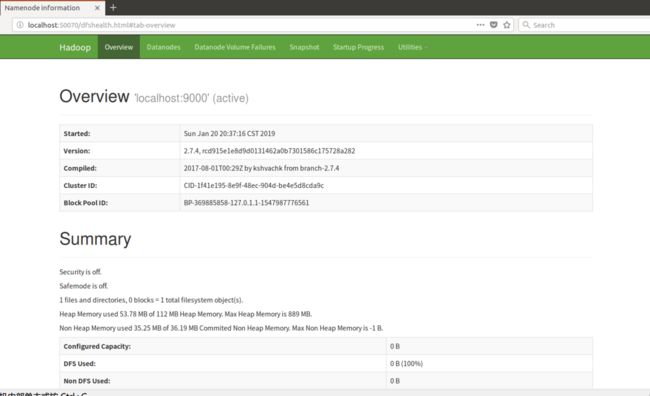Open Datanode Volume Failures tab
Screen dimensions: 650x396
click(x=235, y=47)
